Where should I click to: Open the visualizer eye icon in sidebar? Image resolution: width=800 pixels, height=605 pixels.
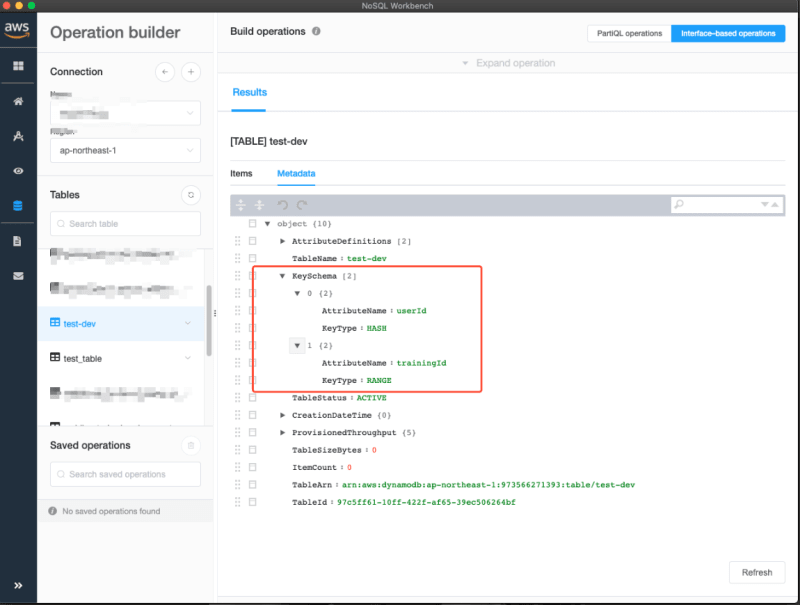[18, 171]
